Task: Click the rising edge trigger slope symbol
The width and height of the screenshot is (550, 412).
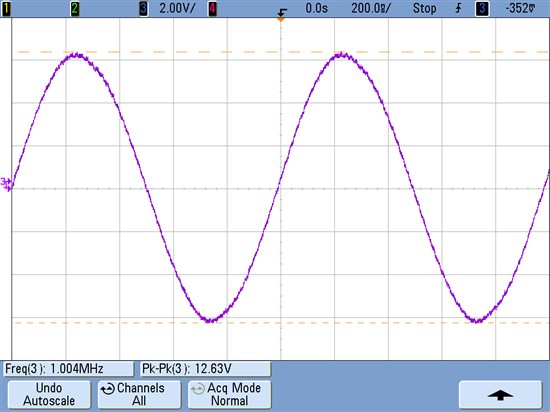Action: (458, 8)
